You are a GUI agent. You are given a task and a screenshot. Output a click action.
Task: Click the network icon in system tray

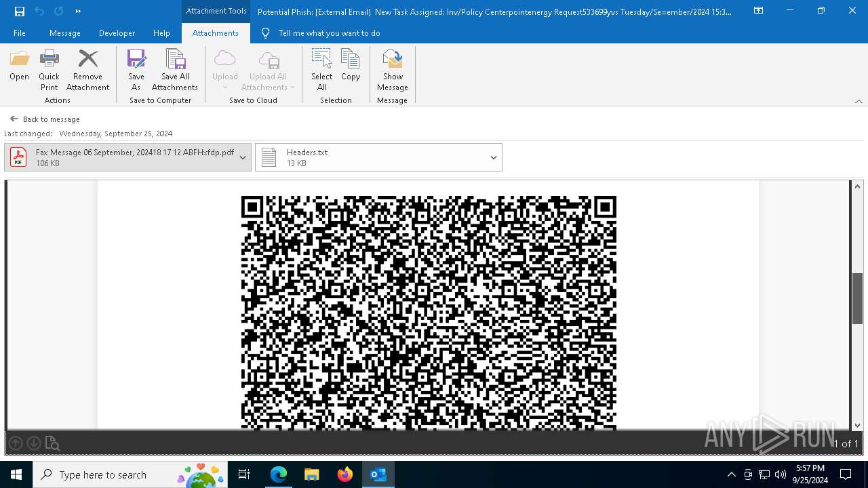pyautogui.click(x=764, y=474)
